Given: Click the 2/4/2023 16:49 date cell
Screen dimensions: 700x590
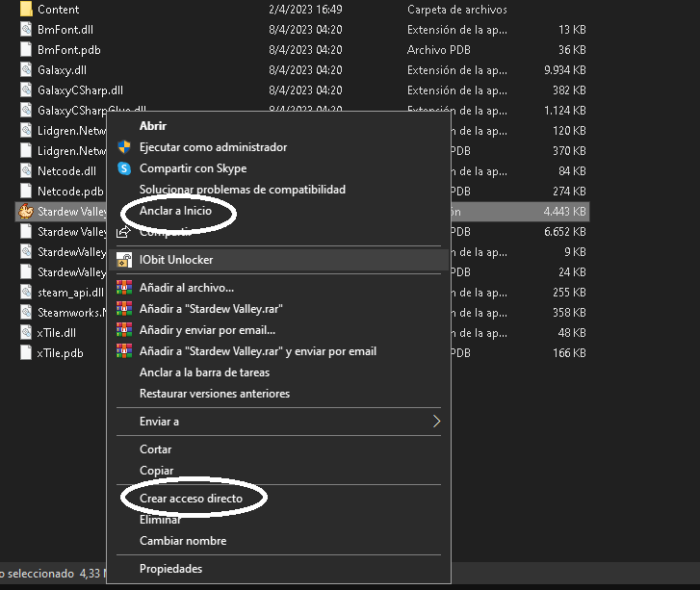Looking at the screenshot, I should 305,10.
